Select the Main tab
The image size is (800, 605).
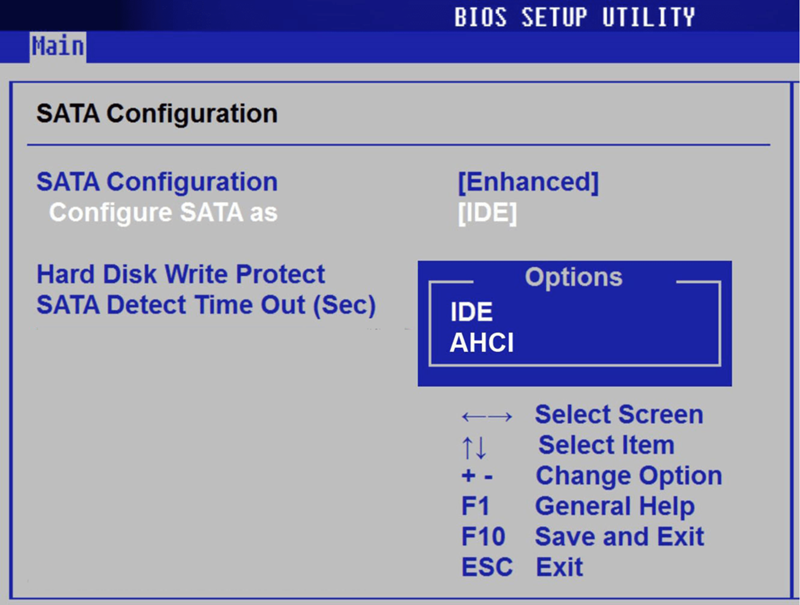tap(57, 46)
